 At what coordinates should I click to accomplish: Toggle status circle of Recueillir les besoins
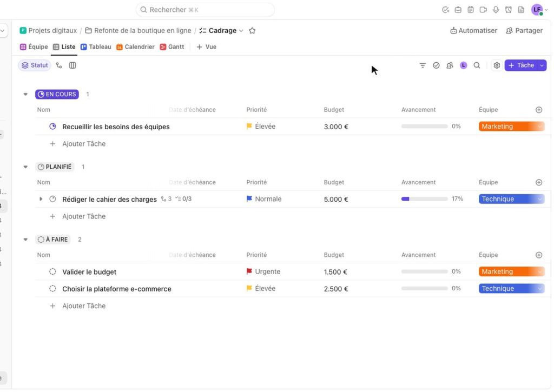[52, 127]
